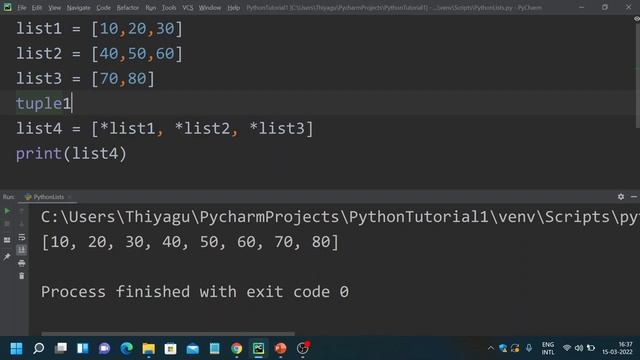The height and width of the screenshot is (360, 640).
Task: Click the list2 = [40,50,60] line
Action: 99,53
